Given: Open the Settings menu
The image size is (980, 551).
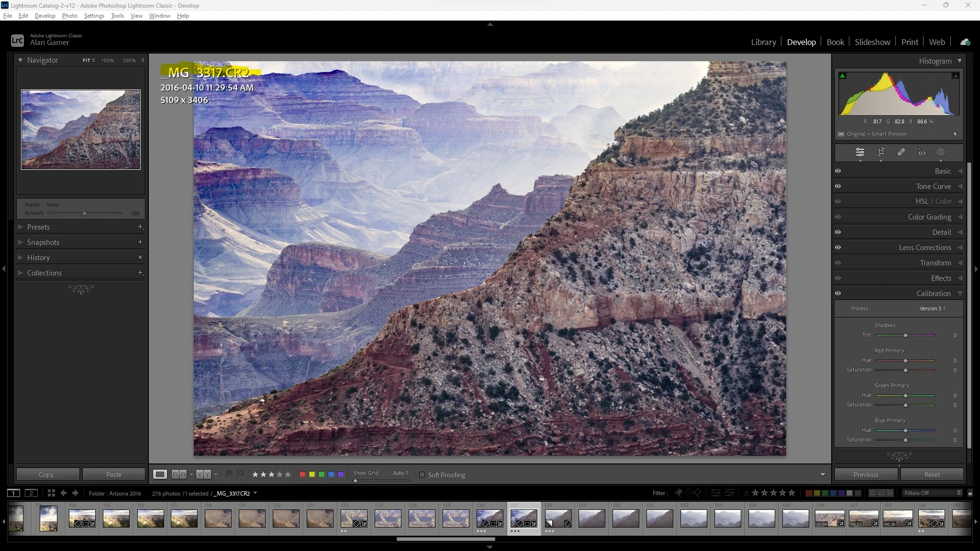Looking at the screenshot, I should 94,16.
